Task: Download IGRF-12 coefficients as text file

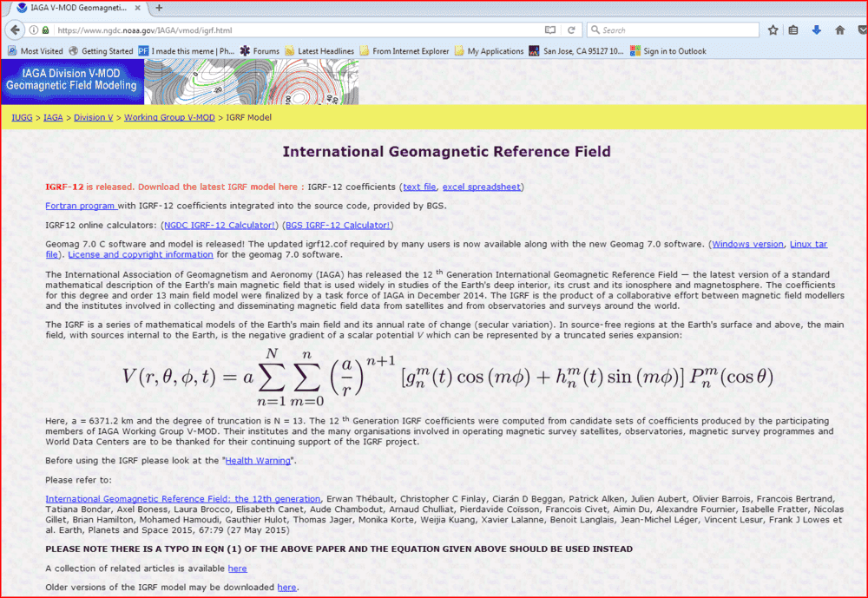Action: pyautogui.click(x=419, y=187)
